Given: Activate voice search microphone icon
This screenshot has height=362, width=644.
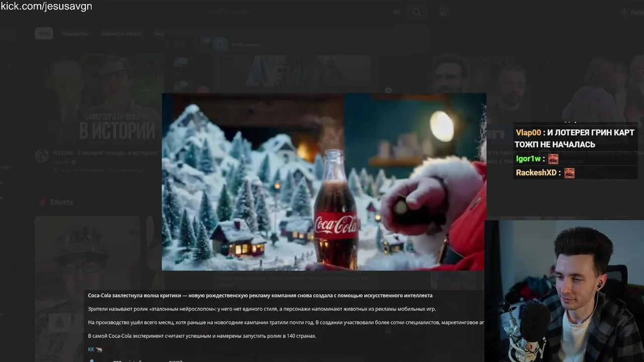Looking at the screenshot, I should (443, 12).
